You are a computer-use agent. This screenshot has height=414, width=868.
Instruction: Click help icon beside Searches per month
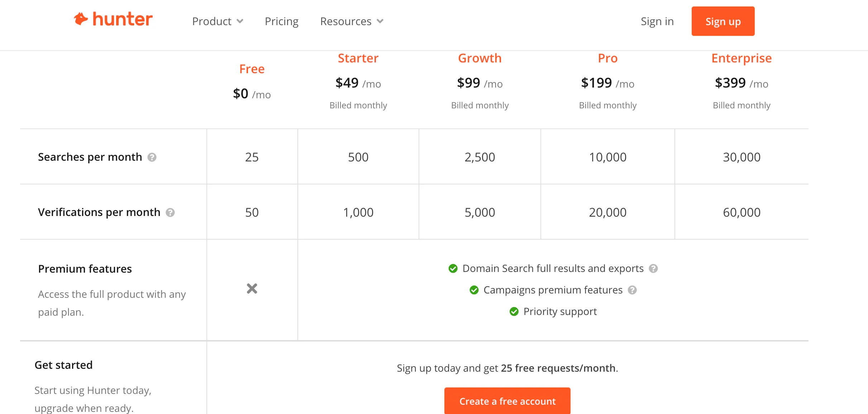tap(152, 157)
